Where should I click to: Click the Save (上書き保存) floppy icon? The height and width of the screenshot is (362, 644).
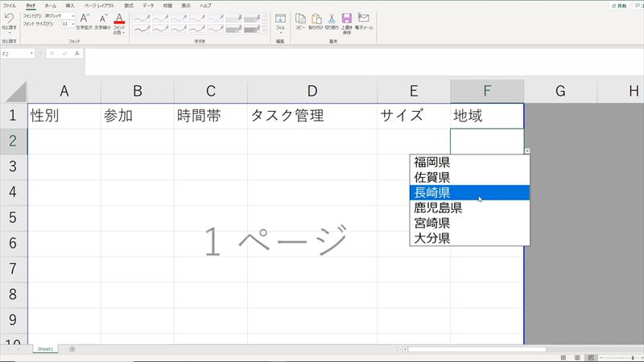[346, 18]
